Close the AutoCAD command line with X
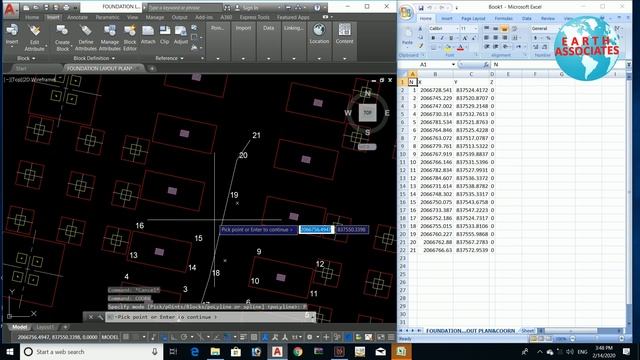The height and width of the screenshot is (360, 640). (x=91, y=317)
